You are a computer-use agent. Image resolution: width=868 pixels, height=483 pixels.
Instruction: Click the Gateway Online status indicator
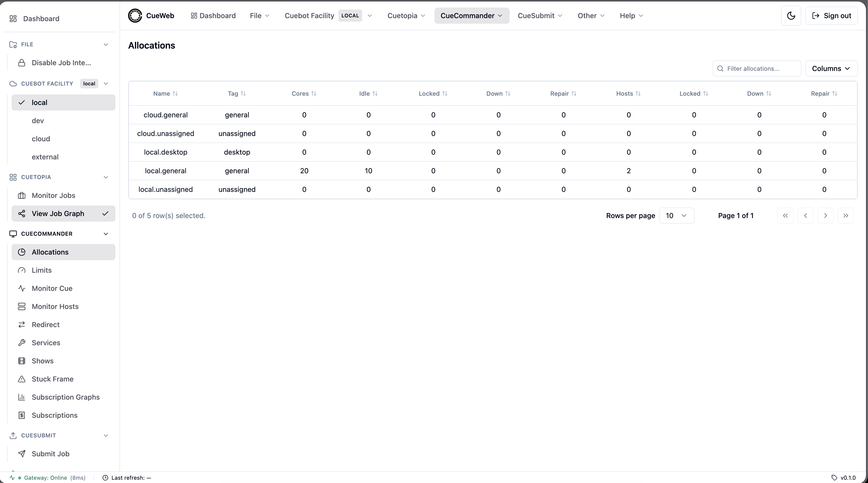pyautogui.click(x=48, y=478)
